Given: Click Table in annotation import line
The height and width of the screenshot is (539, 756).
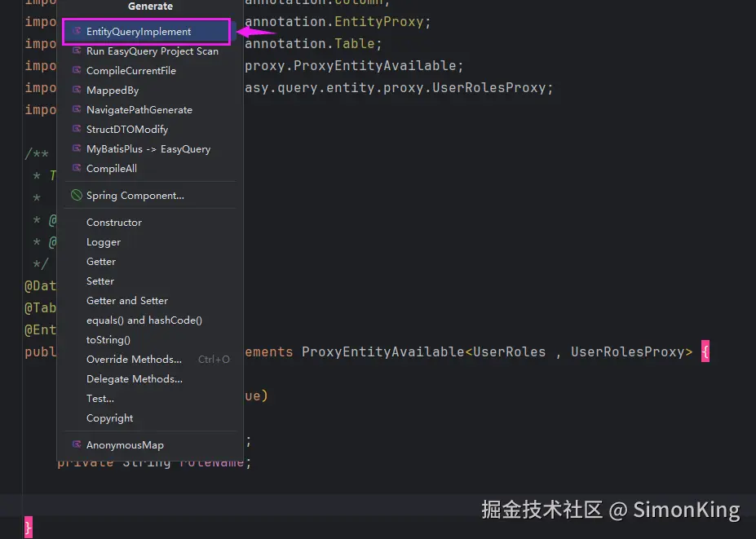Looking at the screenshot, I should point(355,44).
